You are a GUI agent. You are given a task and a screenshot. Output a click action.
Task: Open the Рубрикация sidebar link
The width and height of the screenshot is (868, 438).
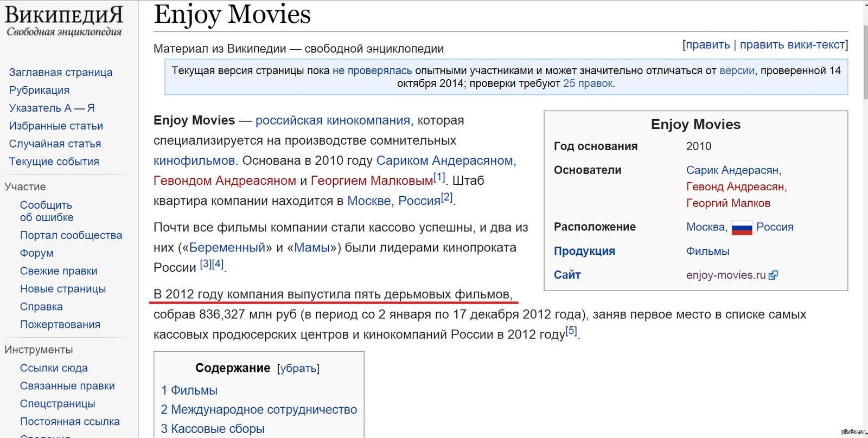39,90
